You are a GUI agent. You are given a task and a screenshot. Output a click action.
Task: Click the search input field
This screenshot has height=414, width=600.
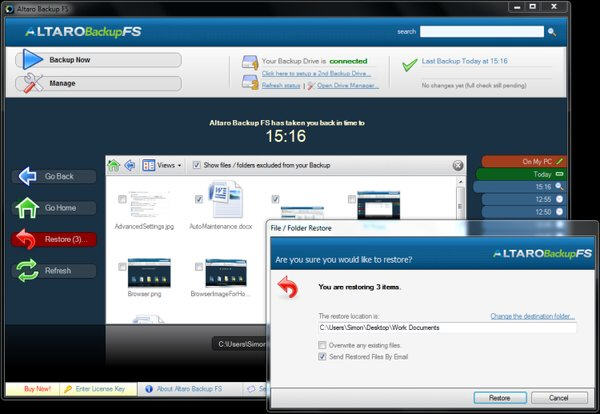click(482, 32)
